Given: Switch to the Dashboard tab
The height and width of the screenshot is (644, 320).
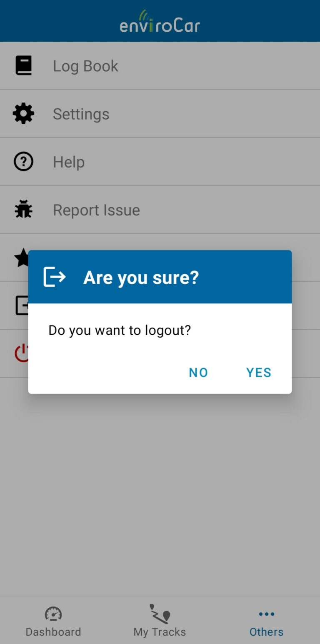Looking at the screenshot, I should (53, 621).
